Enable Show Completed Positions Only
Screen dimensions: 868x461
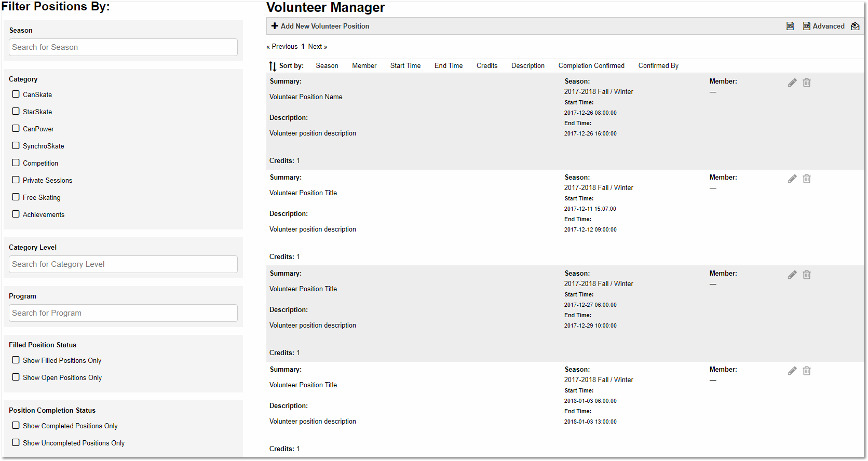point(16,426)
